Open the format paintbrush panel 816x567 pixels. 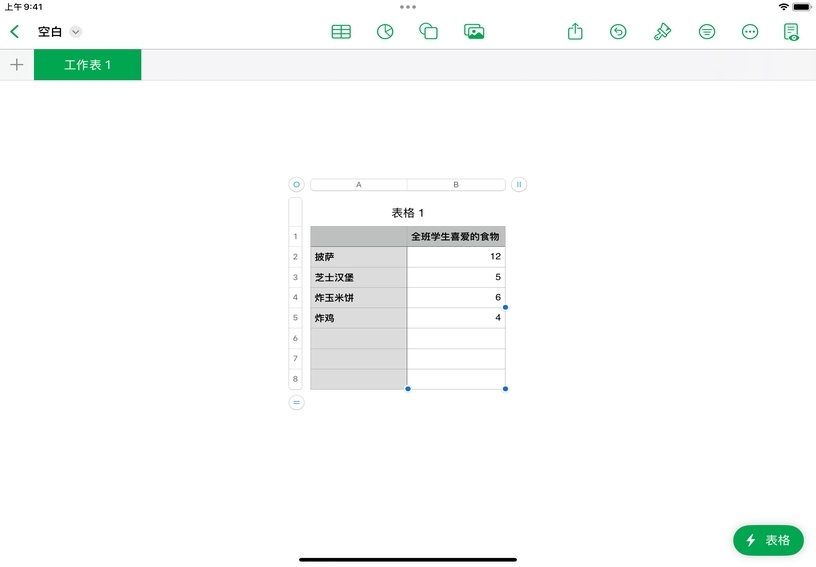click(662, 32)
